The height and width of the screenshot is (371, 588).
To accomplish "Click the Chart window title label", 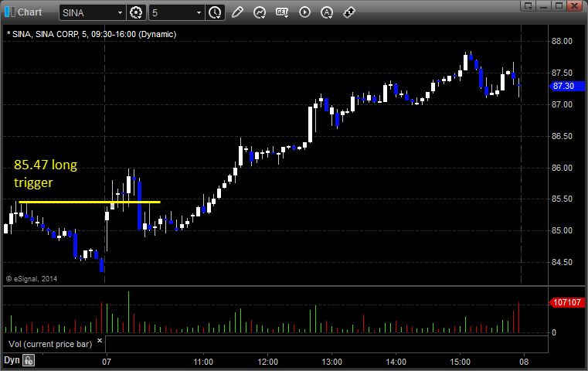I will [x=29, y=12].
